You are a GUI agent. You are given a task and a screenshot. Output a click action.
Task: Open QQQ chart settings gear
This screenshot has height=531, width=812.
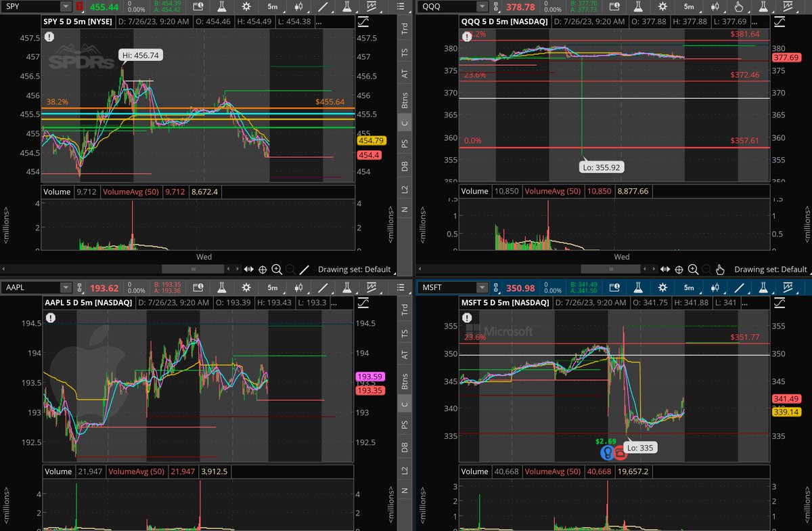click(663, 6)
